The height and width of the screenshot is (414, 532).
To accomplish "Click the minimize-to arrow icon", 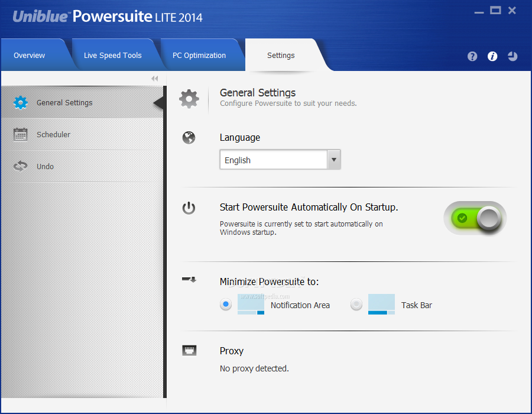I will tap(189, 280).
